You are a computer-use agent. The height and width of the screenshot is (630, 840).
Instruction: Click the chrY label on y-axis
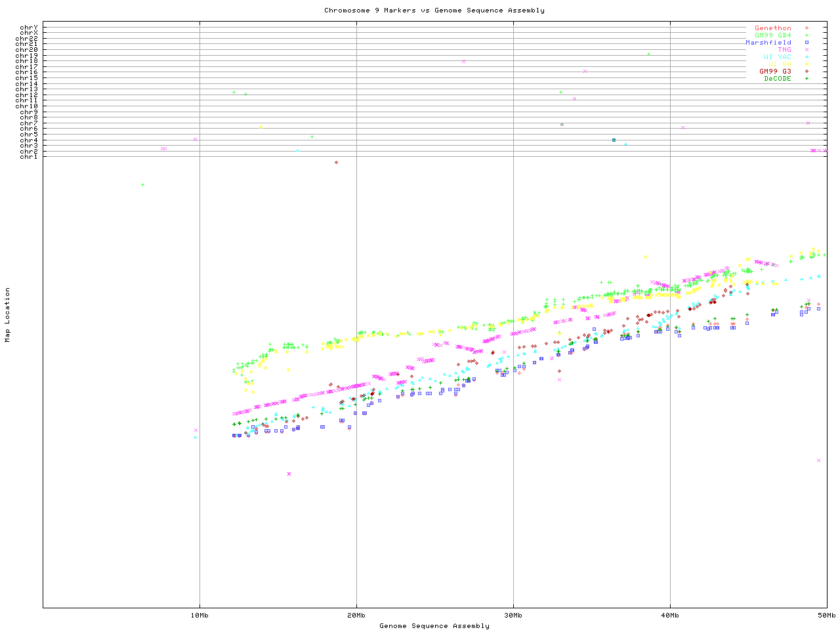28,28
